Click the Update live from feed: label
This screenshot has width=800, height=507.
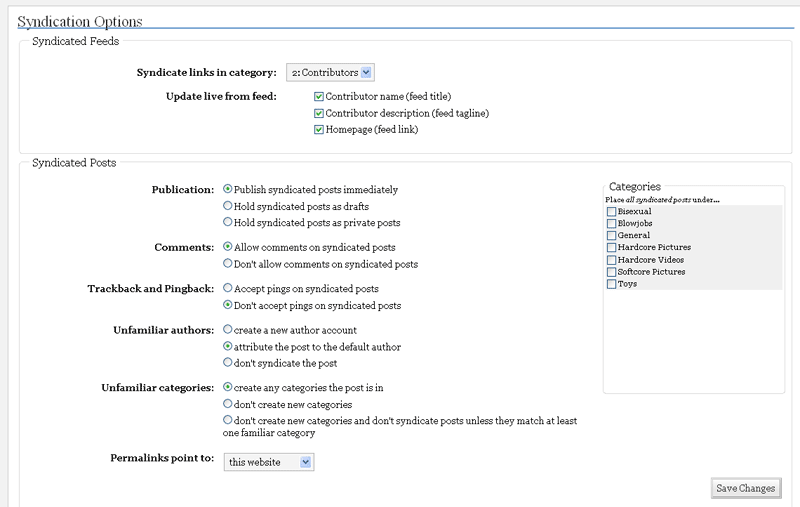(x=221, y=96)
